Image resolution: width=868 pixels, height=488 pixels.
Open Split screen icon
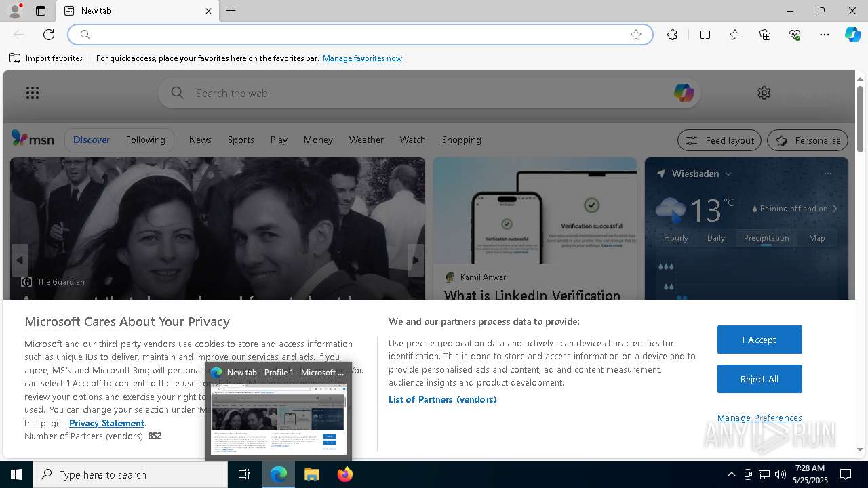coord(705,35)
